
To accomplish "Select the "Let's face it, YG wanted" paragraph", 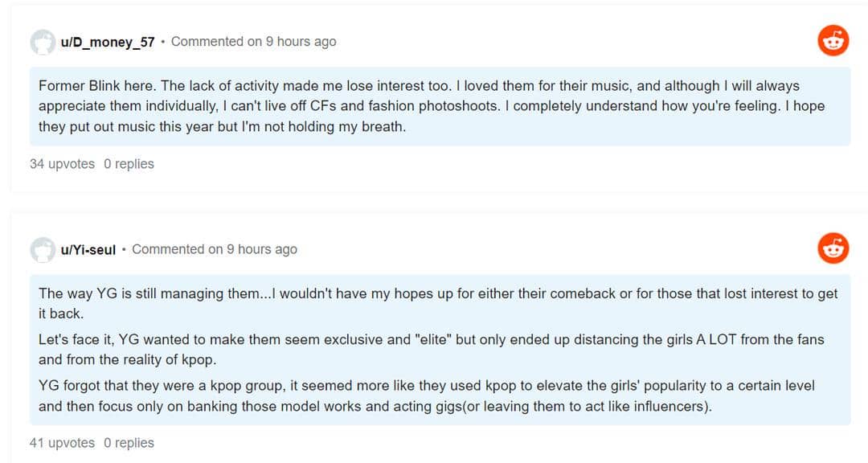I will [x=431, y=350].
